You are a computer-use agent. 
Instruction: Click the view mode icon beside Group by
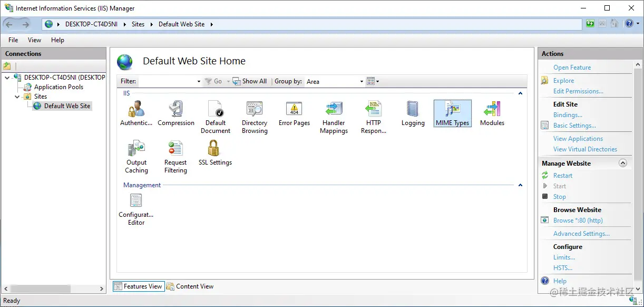370,81
